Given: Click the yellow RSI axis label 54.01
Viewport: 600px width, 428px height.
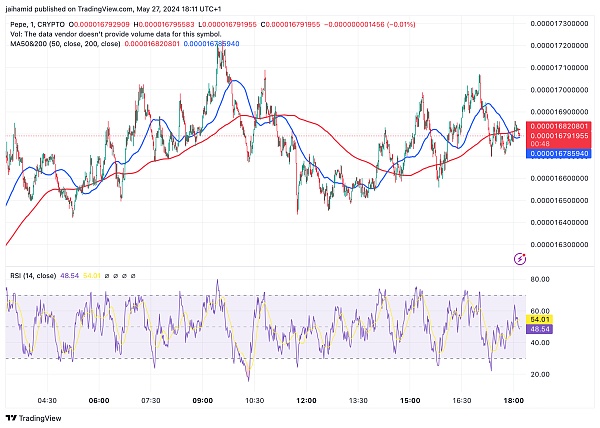Looking at the screenshot, I should [541, 319].
